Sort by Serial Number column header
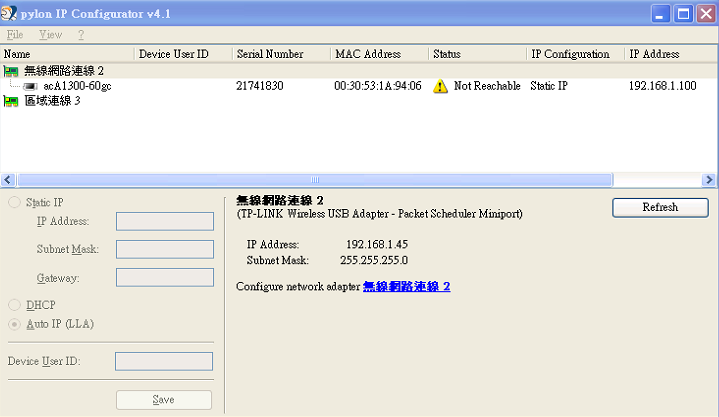 click(x=282, y=54)
